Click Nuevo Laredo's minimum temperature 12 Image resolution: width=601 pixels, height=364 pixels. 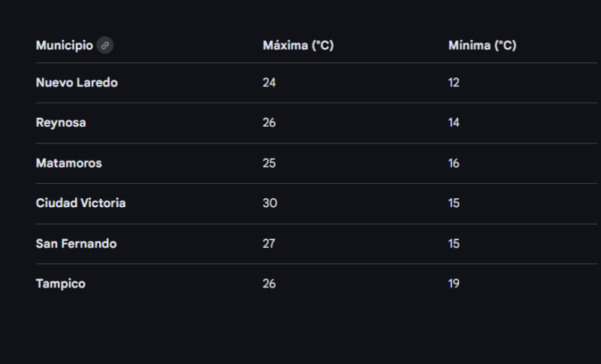click(454, 83)
